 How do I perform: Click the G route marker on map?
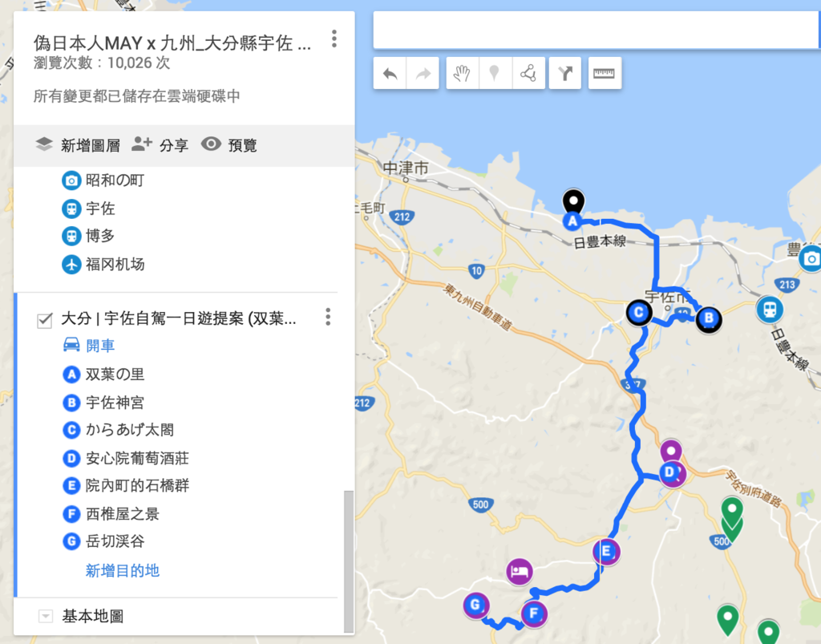click(476, 606)
